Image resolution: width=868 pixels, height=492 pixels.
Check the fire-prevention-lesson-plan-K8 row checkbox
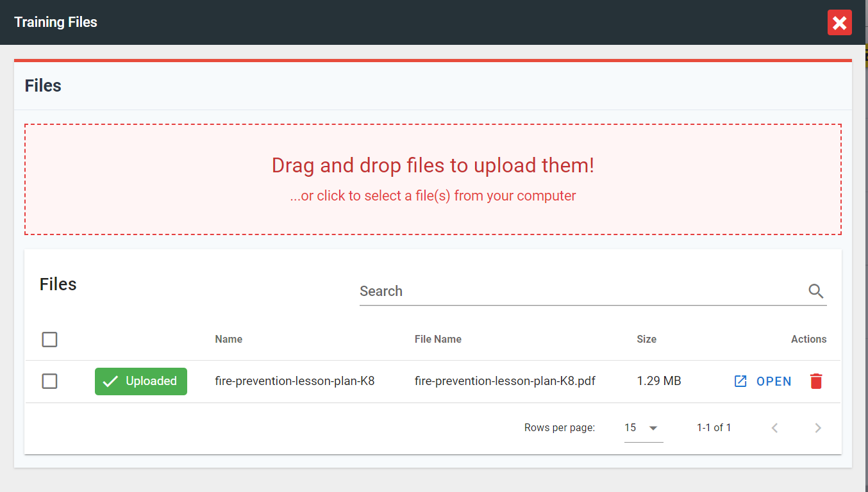click(49, 381)
